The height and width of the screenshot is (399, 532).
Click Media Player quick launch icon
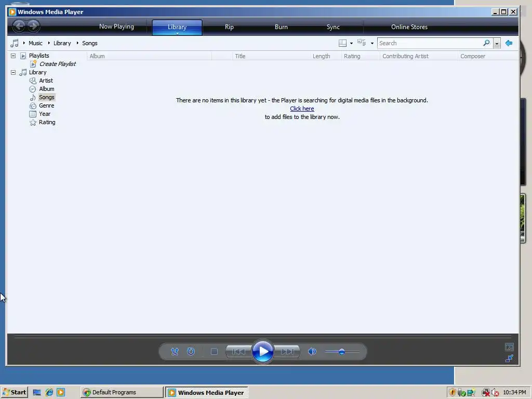pos(61,393)
